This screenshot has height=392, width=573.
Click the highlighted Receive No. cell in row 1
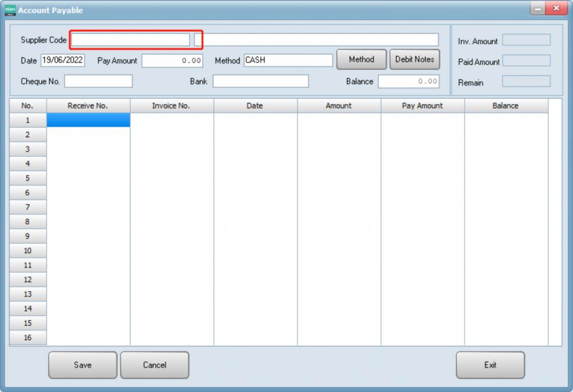[88, 120]
